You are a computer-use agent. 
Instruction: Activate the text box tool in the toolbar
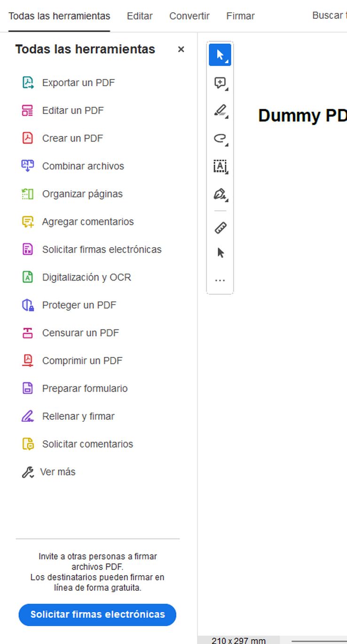pos(220,167)
